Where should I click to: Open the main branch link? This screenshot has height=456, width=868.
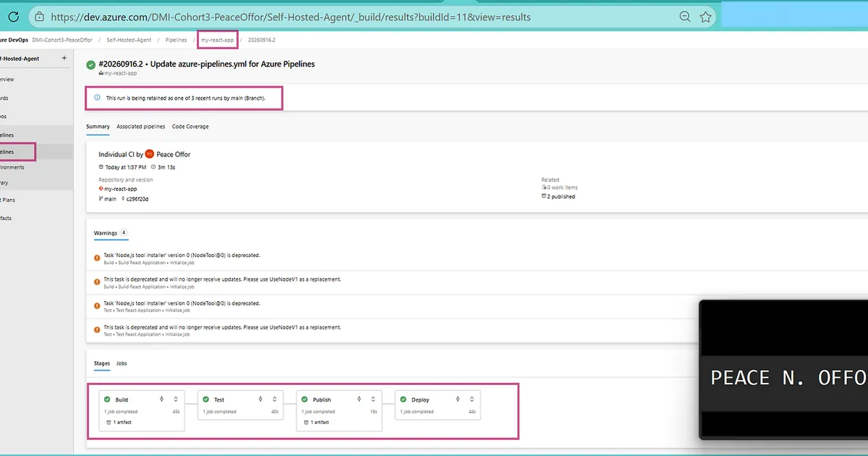pos(110,198)
